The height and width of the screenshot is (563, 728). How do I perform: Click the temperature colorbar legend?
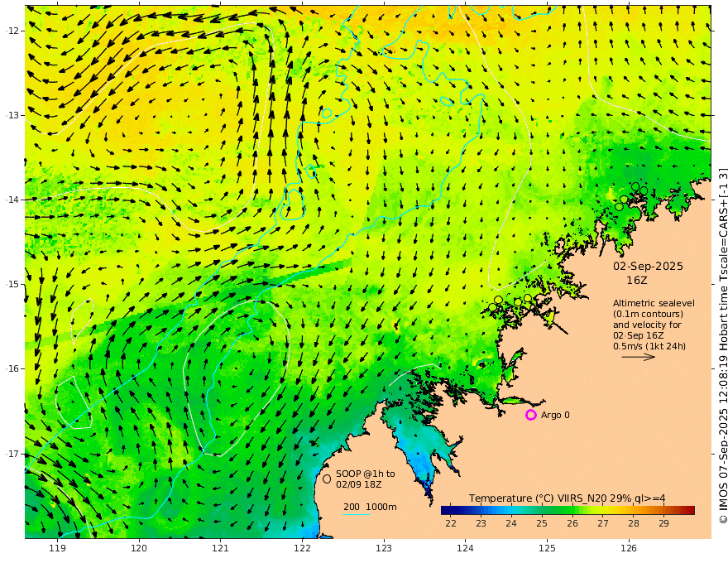tap(568, 510)
